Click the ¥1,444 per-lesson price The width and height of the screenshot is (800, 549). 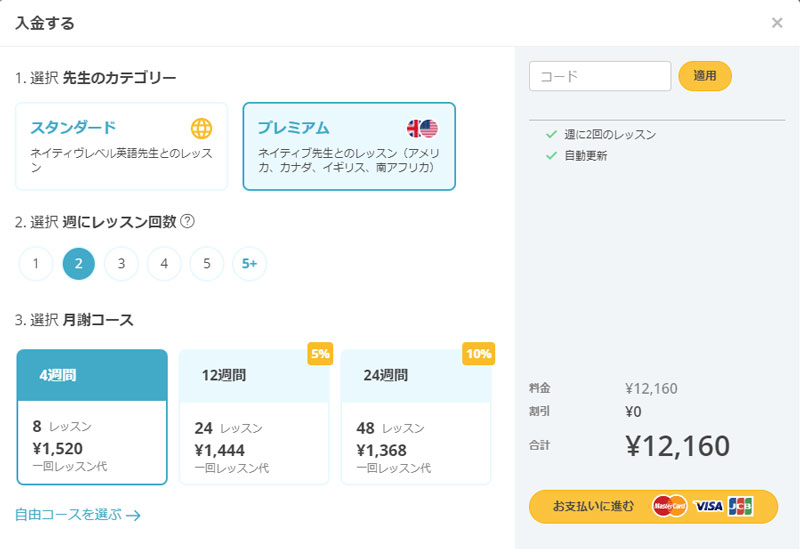pyautogui.click(x=219, y=451)
